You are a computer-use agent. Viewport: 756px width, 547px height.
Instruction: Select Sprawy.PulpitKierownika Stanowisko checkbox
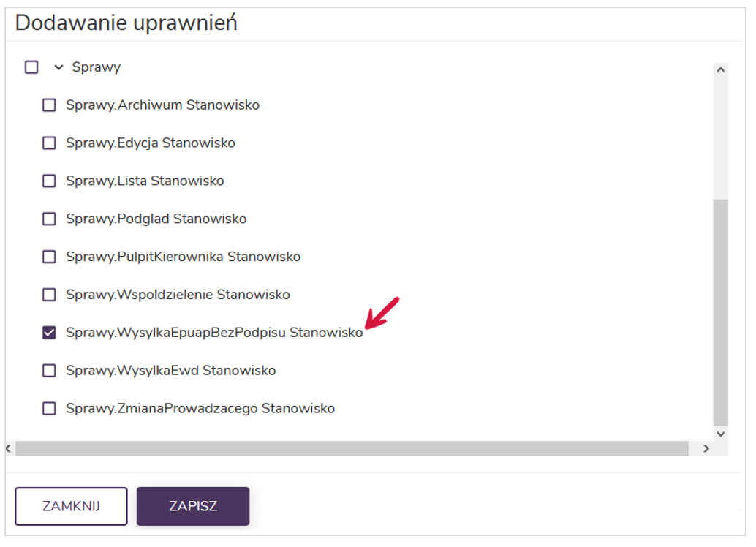[x=49, y=257]
